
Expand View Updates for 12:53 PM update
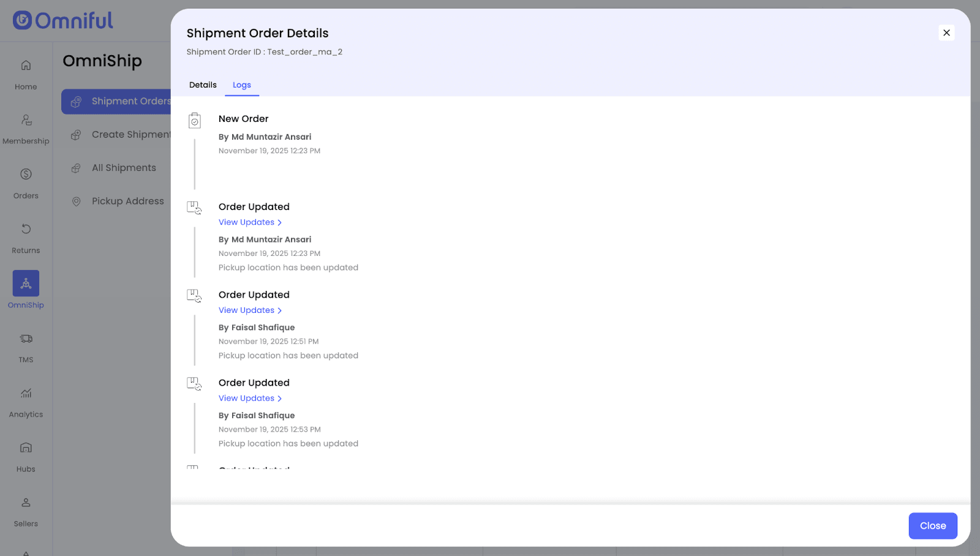pyautogui.click(x=250, y=399)
